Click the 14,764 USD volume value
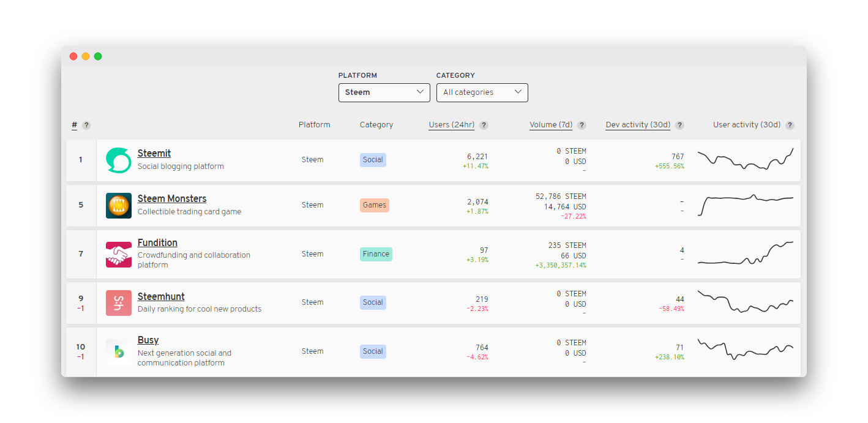Image resolution: width=868 pixels, height=423 pixels. click(565, 207)
